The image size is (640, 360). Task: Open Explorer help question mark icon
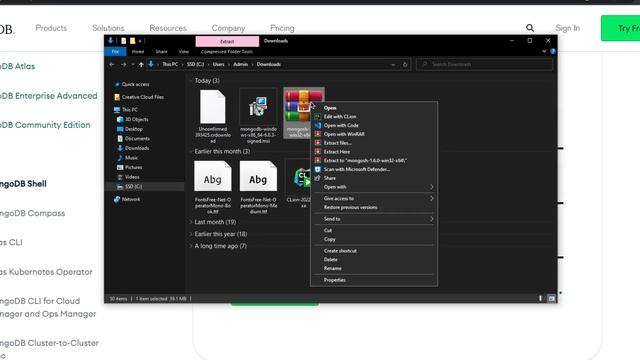(553, 51)
